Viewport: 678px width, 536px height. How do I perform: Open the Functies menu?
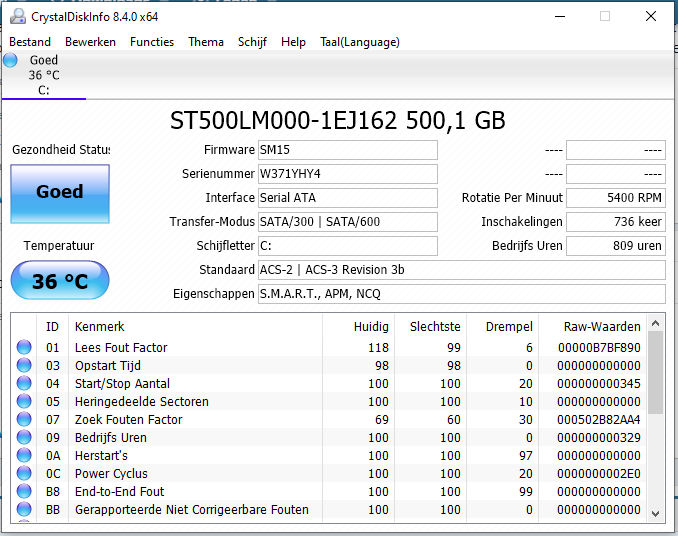(152, 42)
